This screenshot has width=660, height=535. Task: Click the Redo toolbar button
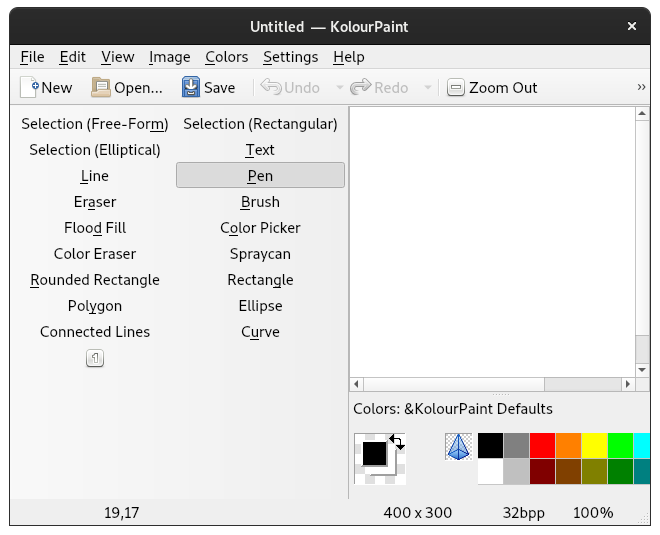tap(379, 88)
